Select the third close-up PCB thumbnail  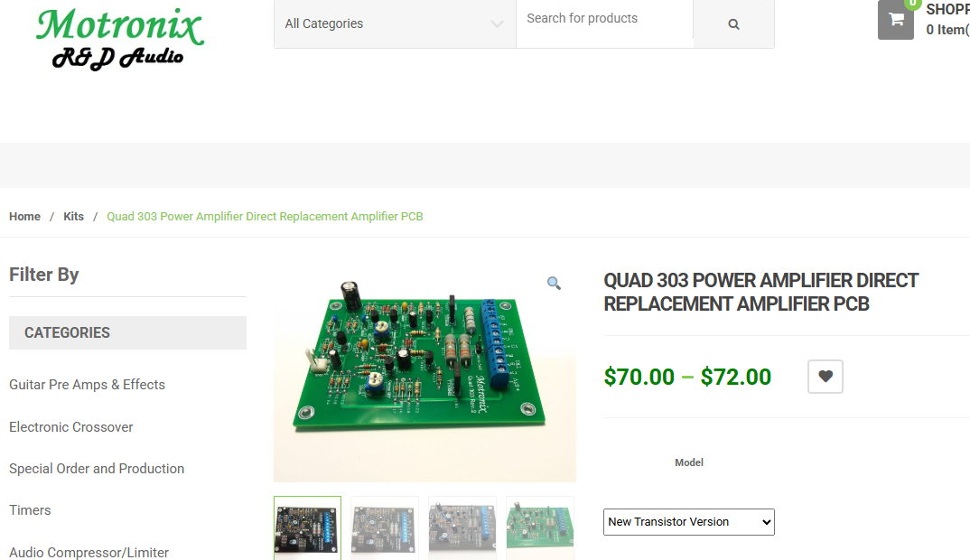coord(462,527)
